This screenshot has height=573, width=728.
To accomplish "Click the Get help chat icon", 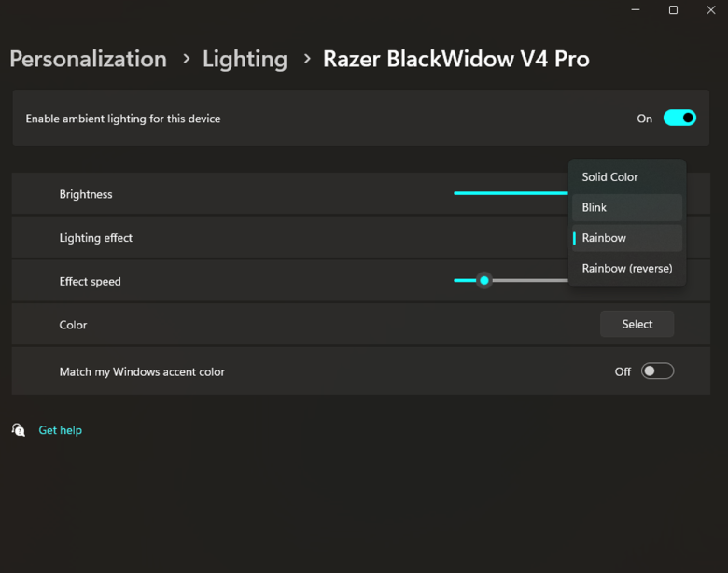I will [18, 430].
